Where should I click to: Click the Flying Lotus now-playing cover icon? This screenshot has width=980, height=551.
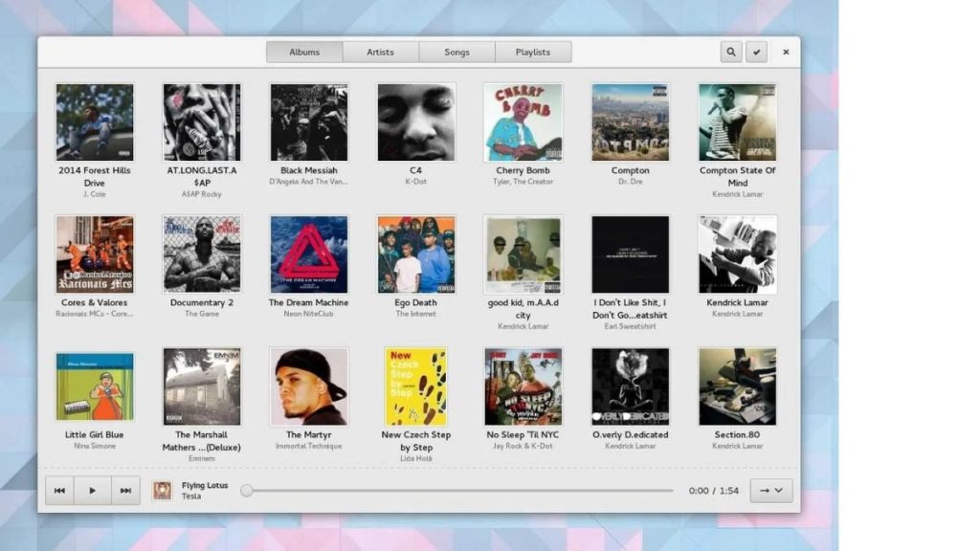click(163, 491)
